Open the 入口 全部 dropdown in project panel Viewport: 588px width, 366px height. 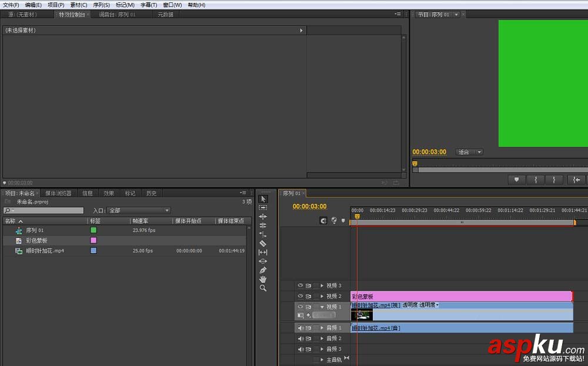click(139, 210)
